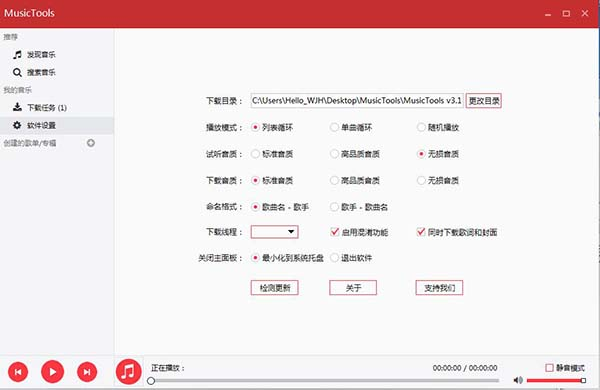Click the speaker volume icon
The image size is (600, 390).
[x=518, y=380]
